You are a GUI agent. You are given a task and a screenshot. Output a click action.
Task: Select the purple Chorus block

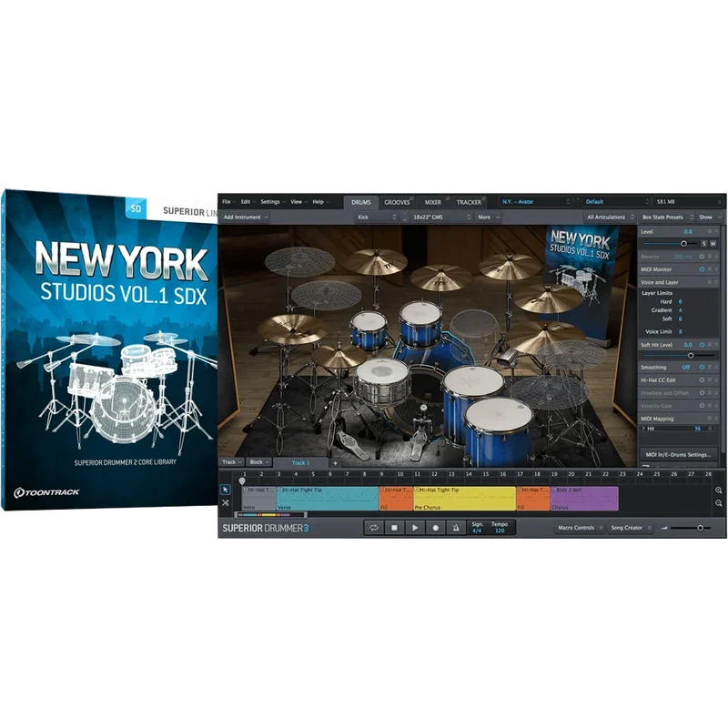(x=584, y=499)
